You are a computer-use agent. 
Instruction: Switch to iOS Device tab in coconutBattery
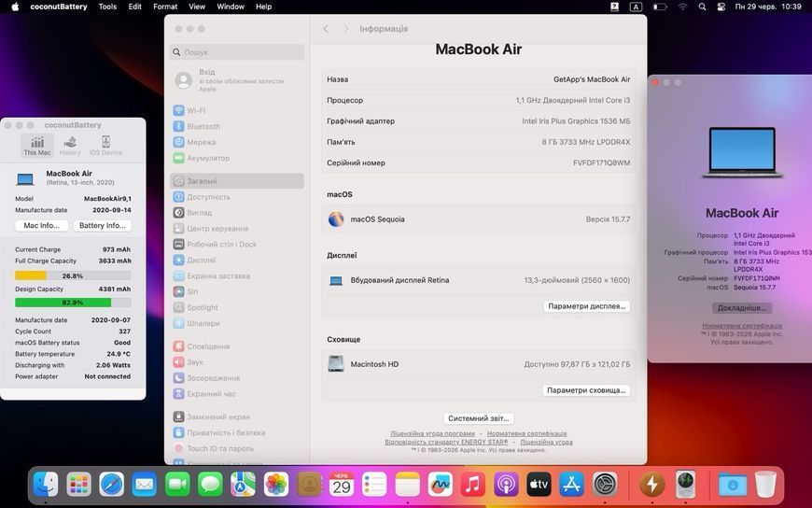[x=105, y=146]
